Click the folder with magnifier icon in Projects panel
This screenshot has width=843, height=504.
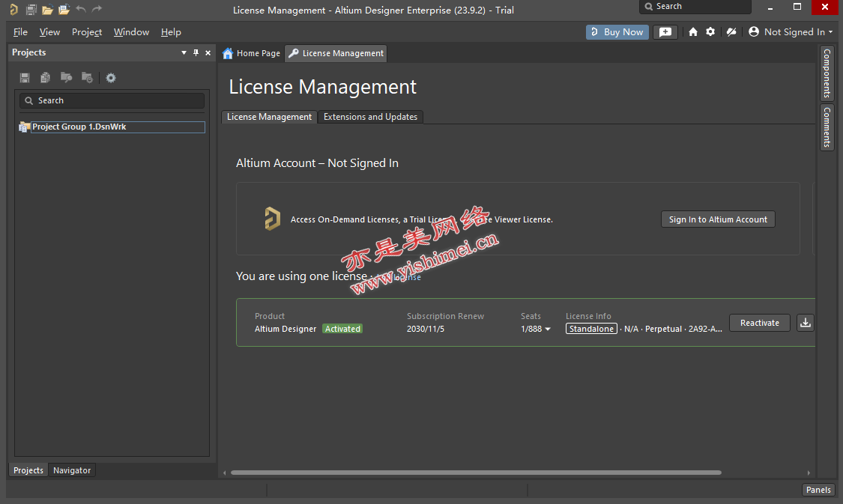tap(66, 78)
